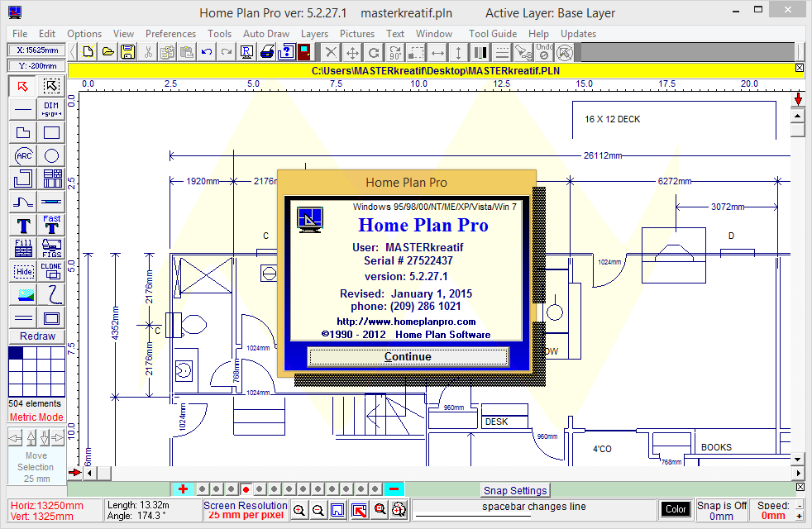Open the Tool Guide menu
The width and height of the screenshot is (812, 529).
(x=493, y=34)
